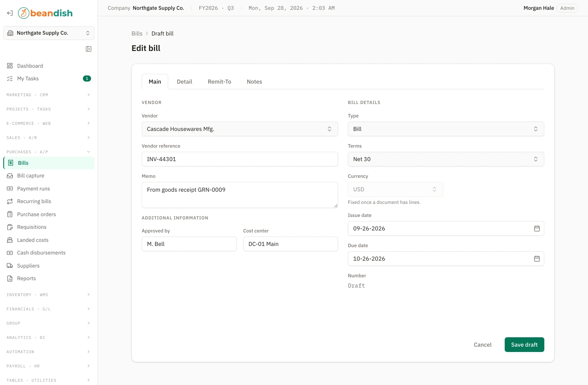Expand the Financials - G/L section

pyautogui.click(x=49, y=309)
